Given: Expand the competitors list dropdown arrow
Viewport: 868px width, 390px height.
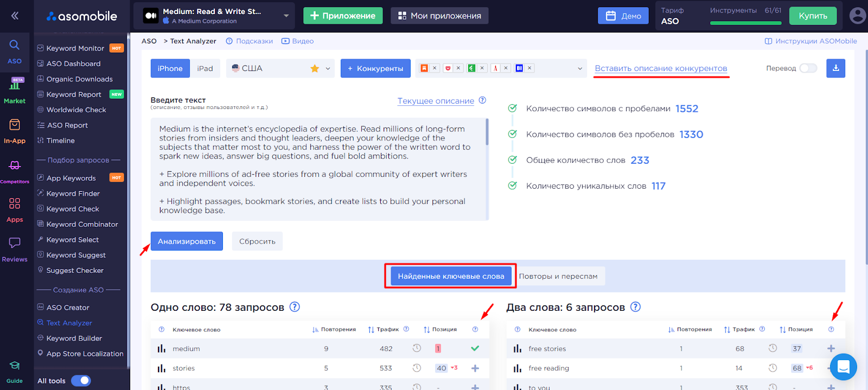Looking at the screenshot, I should (x=580, y=68).
